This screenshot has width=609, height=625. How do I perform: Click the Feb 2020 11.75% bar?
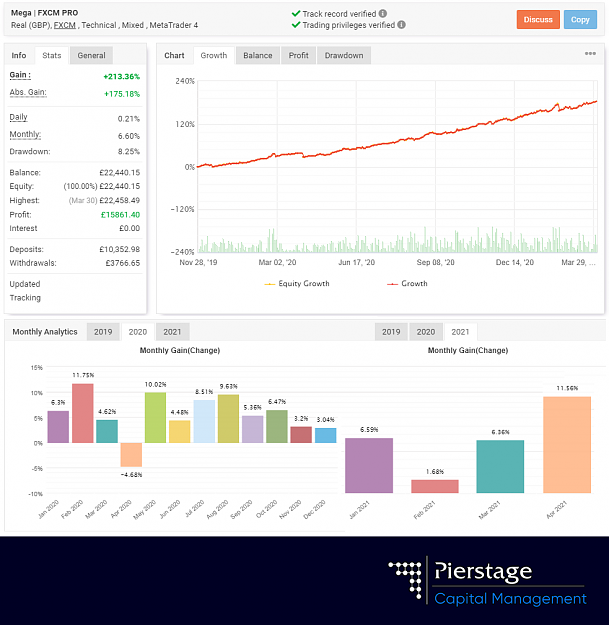[83, 413]
